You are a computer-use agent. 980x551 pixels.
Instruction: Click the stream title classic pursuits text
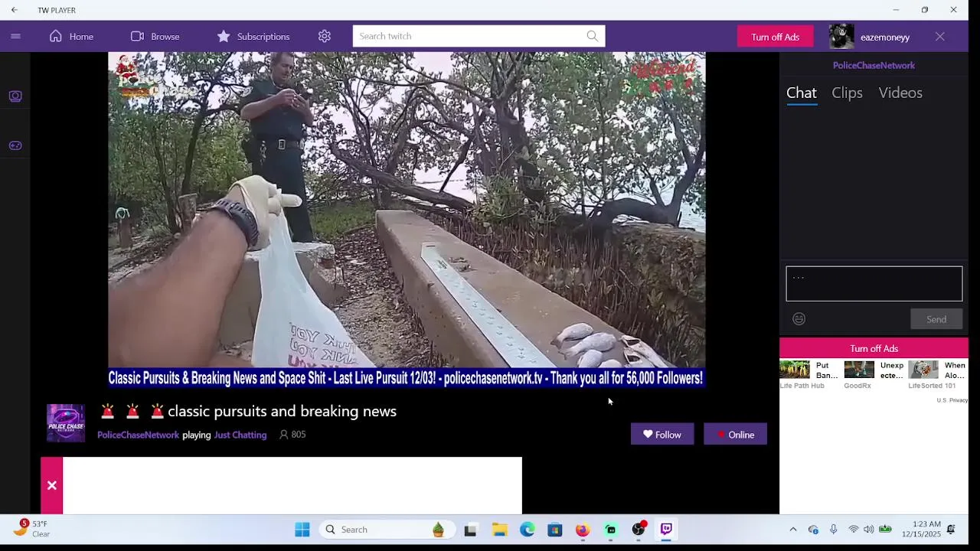coord(282,411)
